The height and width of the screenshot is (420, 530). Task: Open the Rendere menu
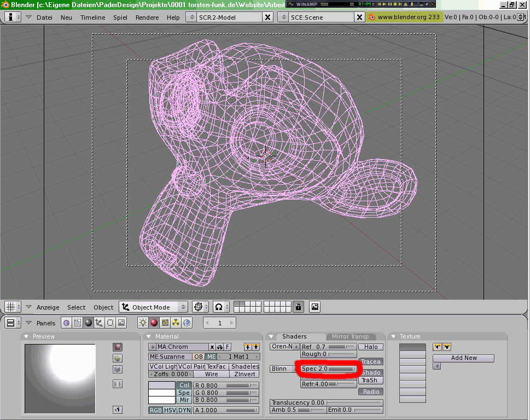[147, 17]
